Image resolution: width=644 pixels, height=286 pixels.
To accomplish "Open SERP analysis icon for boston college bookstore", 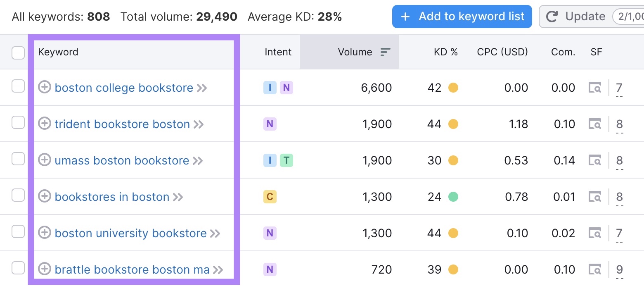I will 595,87.
